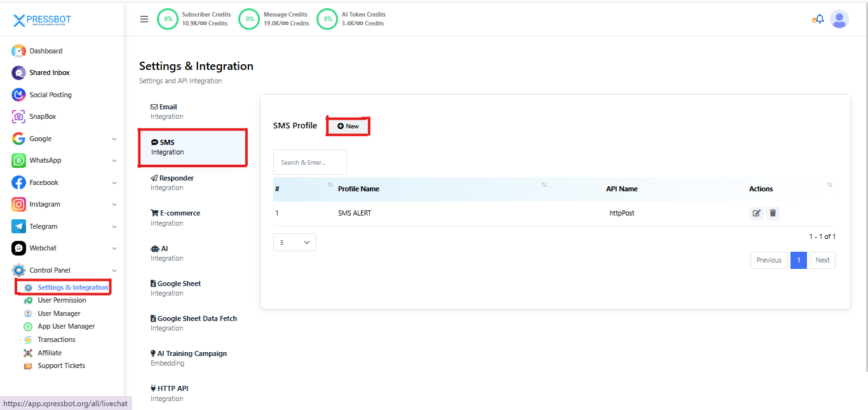This screenshot has width=868, height=410.
Task: Open Shared Inbox in sidebar
Action: coord(49,73)
